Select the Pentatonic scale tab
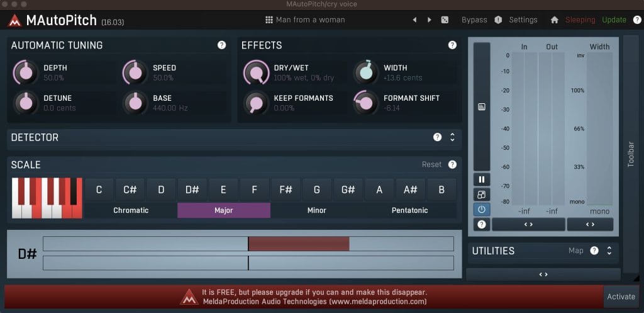Image resolution: width=644 pixels, height=313 pixels. click(411, 210)
